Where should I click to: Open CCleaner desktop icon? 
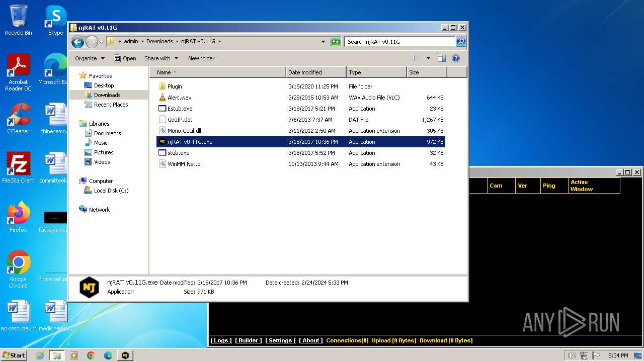coord(18,119)
